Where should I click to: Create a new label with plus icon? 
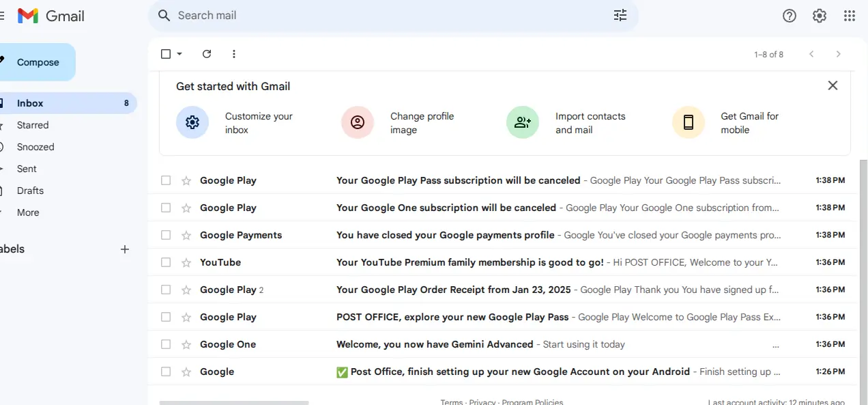pos(125,249)
